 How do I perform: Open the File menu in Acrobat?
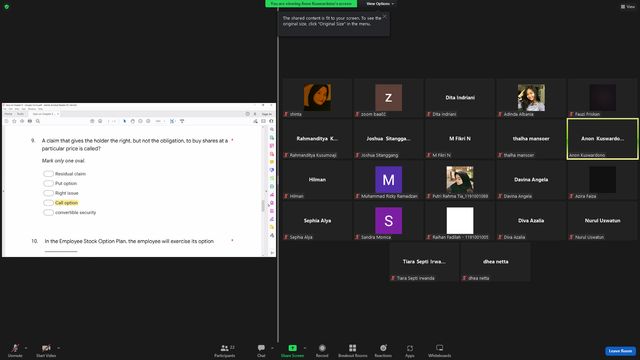coord(5,109)
